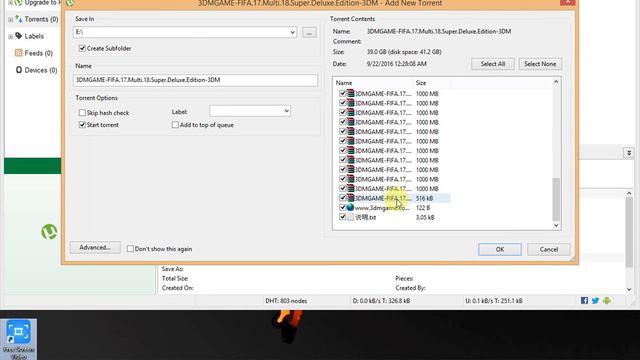Cancel the Add New Torrent dialog
This screenshot has width=640, height=360.
(549, 249)
